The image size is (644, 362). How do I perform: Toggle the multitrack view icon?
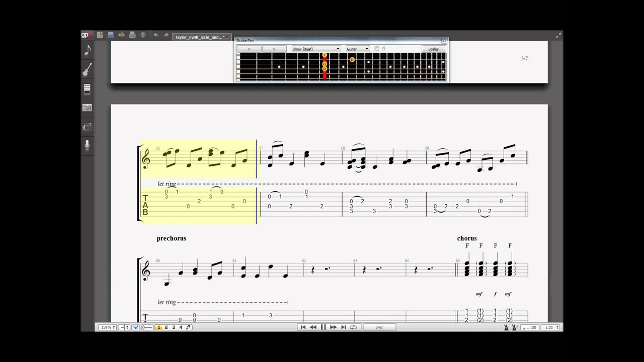click(x=147, y=327)
